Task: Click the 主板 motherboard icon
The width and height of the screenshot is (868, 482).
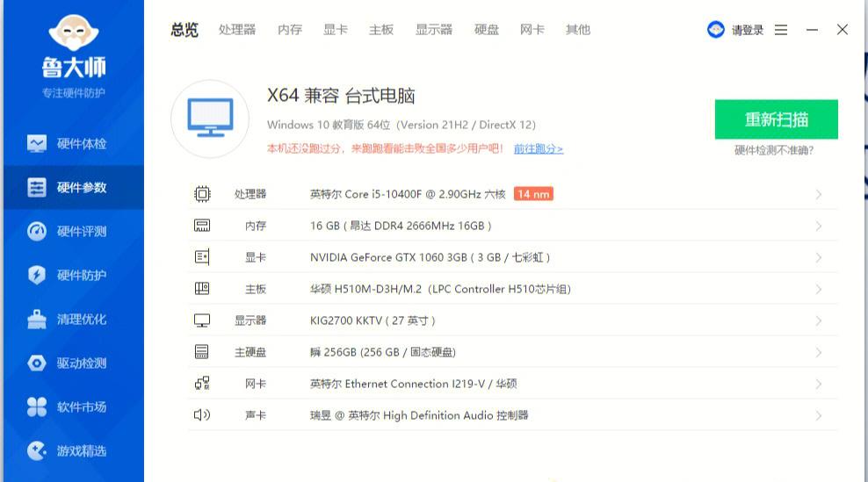Action: click(x=202, y=288)
